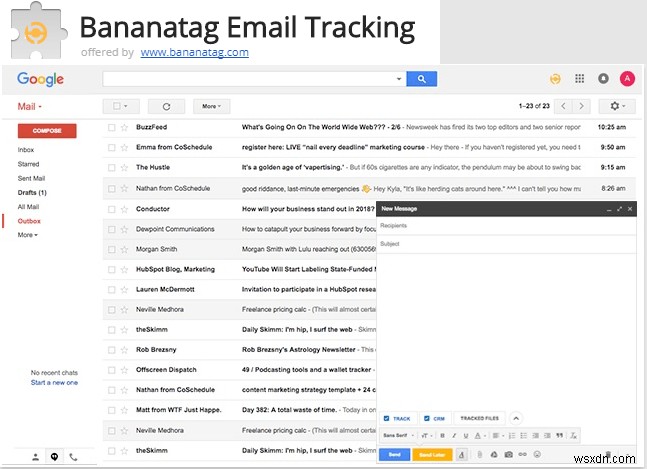Open the select-all checkbox dropdown
Image resolution: width=647 pixels, height=469 pixels.
pyautogui.click(x=121, y=106)
